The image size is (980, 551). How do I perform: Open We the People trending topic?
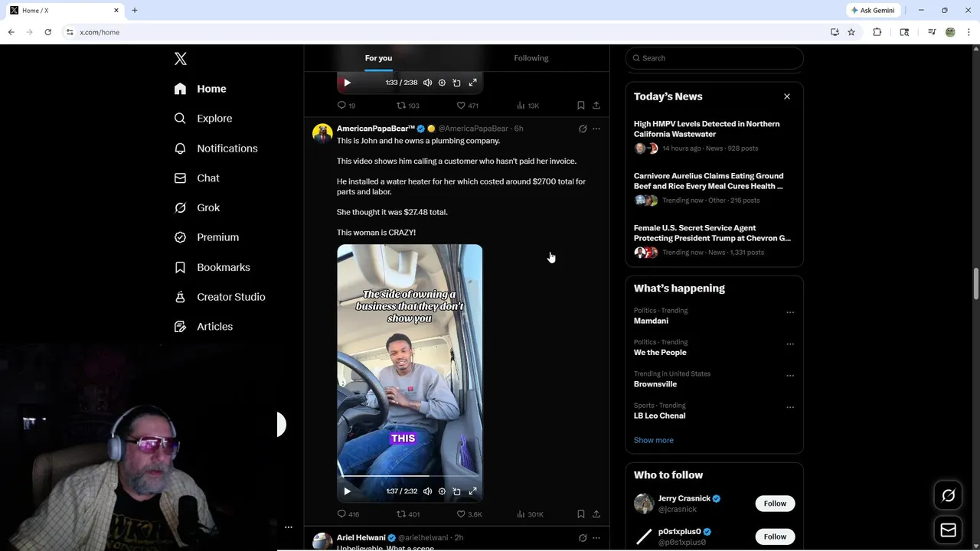point(660,352)
